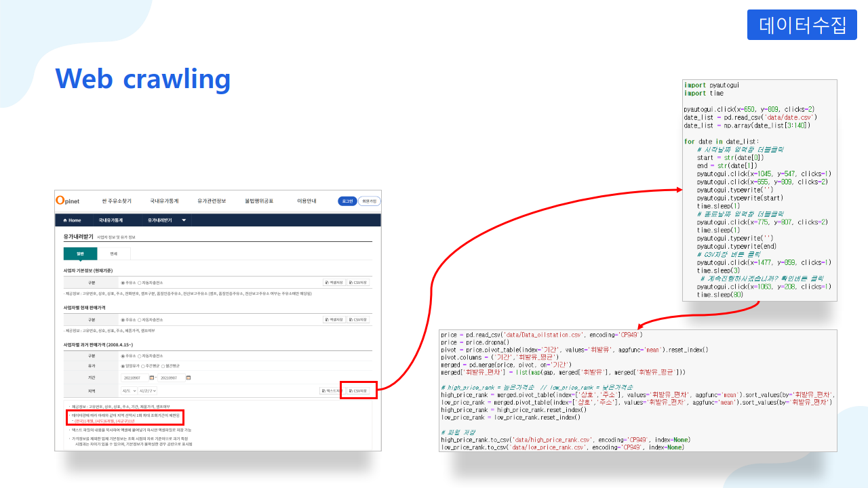Open the 불법행위공표 menu

(x=259, y=201)
